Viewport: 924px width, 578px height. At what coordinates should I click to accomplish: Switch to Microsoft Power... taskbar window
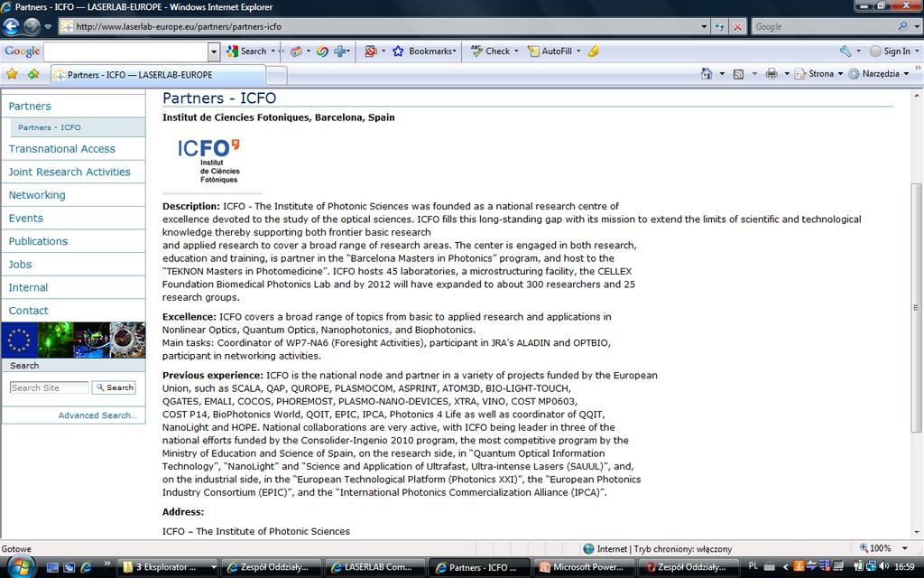[585, 567]
